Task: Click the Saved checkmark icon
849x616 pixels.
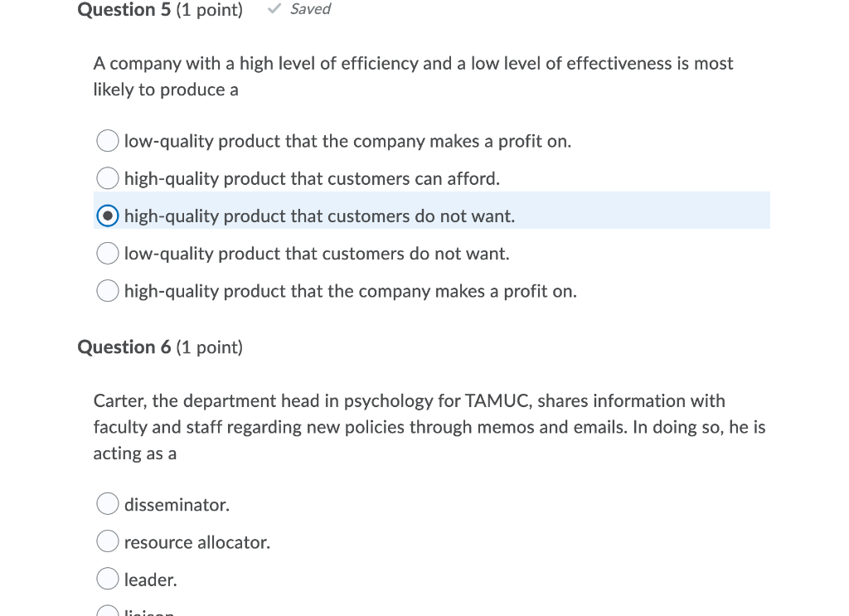Action: point(274,9)
